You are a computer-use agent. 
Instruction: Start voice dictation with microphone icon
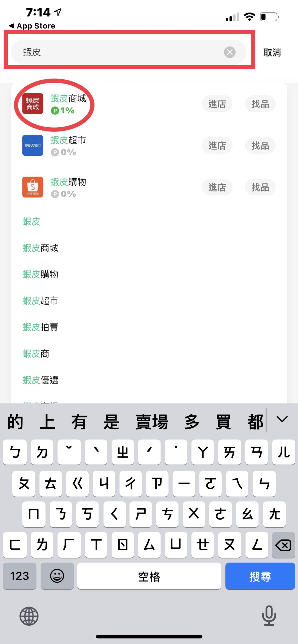coord(269,616)
